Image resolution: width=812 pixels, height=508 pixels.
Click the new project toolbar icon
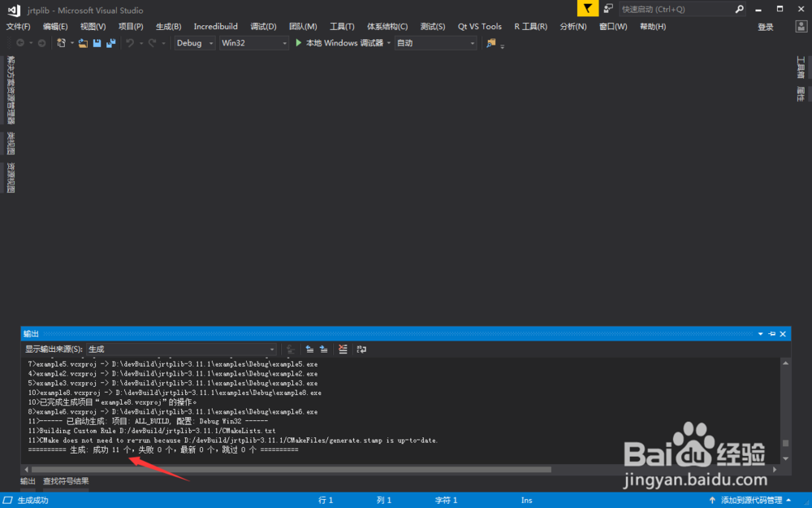tap(61, 43)
